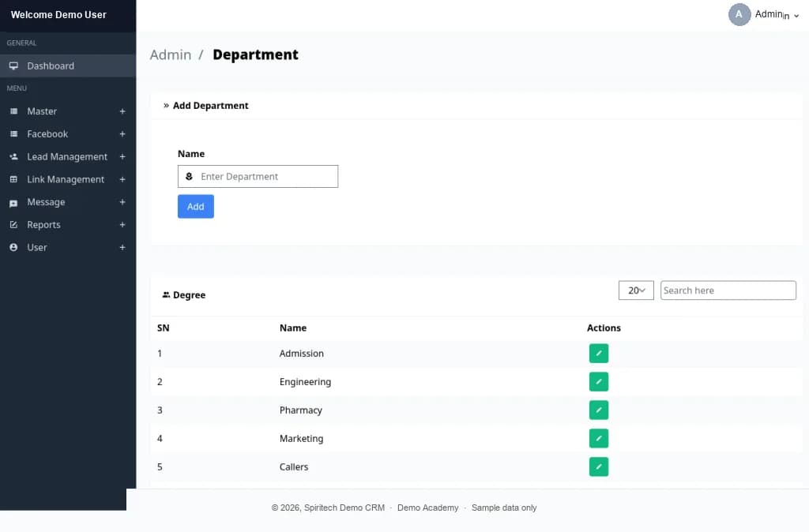The height and width of the screenshot is (532, 809).
Task: Select the Reports menu item
Action: coord(68,224)
